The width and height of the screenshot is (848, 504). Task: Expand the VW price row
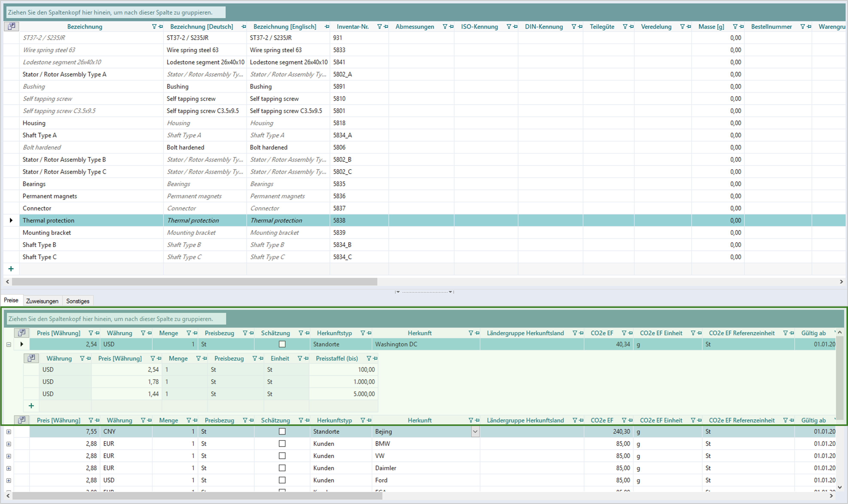coord(9,456)
